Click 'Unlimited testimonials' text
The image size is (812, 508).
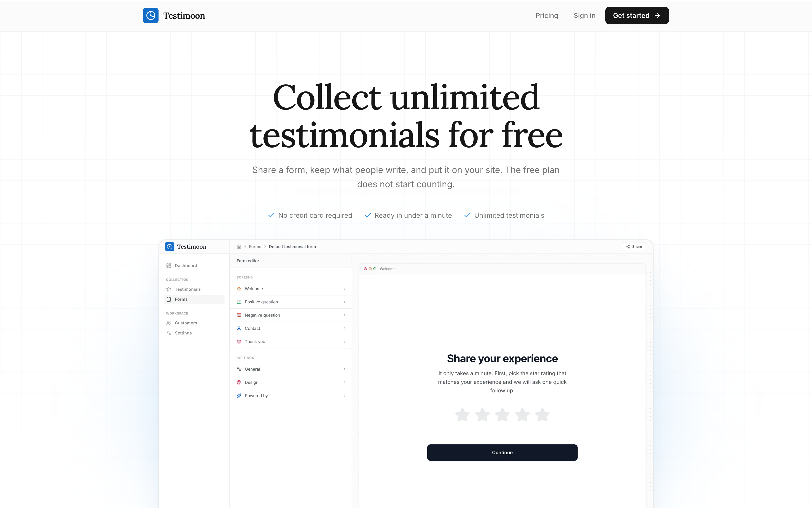pyautogui.click(x=509, y=215)
